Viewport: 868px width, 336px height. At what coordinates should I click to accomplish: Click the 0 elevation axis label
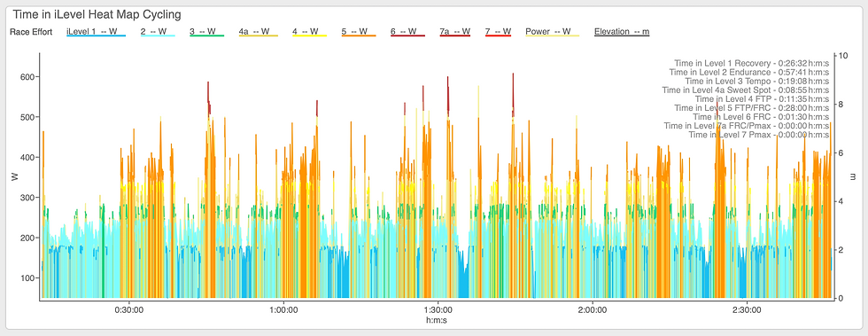(841, 298)
